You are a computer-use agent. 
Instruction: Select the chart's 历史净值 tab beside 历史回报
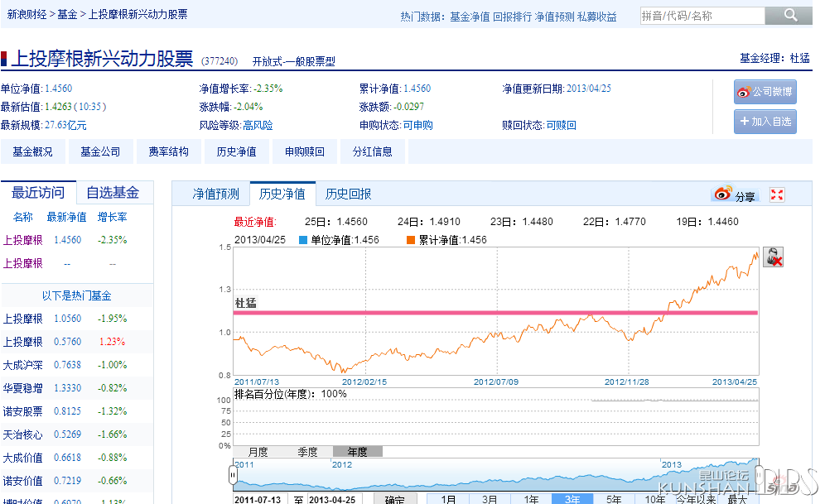pos(282,194)
